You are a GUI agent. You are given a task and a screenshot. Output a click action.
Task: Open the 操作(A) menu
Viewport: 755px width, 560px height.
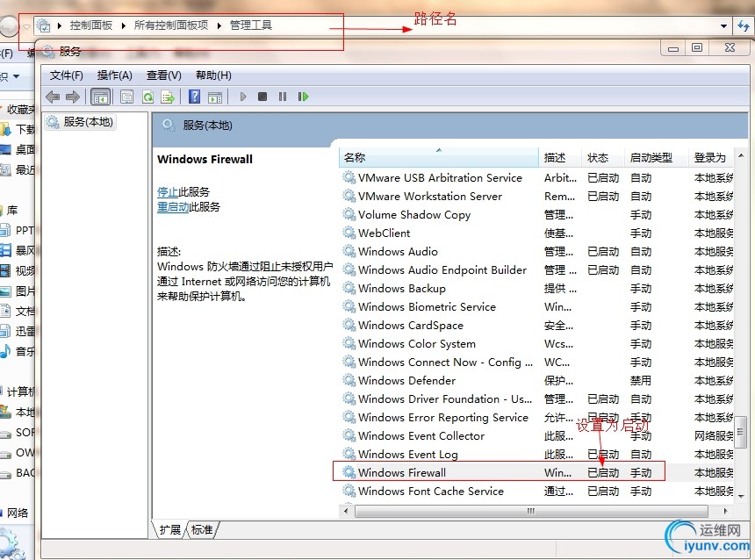115,75
